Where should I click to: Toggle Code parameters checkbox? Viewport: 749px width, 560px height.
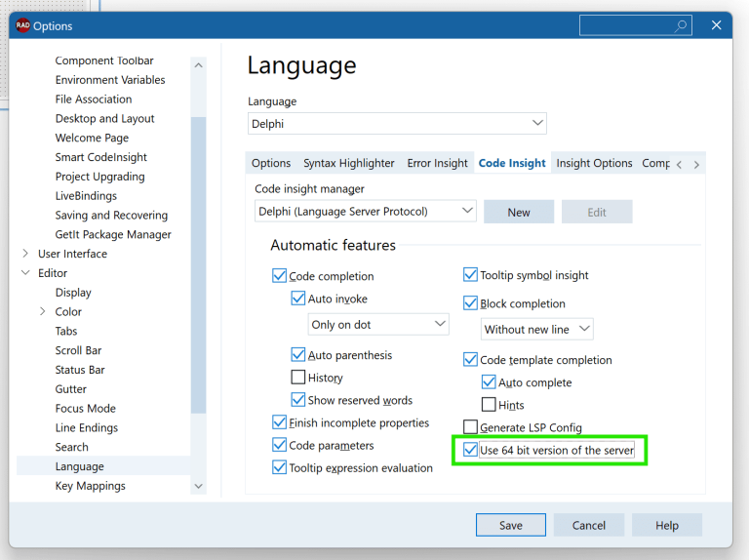[280, 445]
